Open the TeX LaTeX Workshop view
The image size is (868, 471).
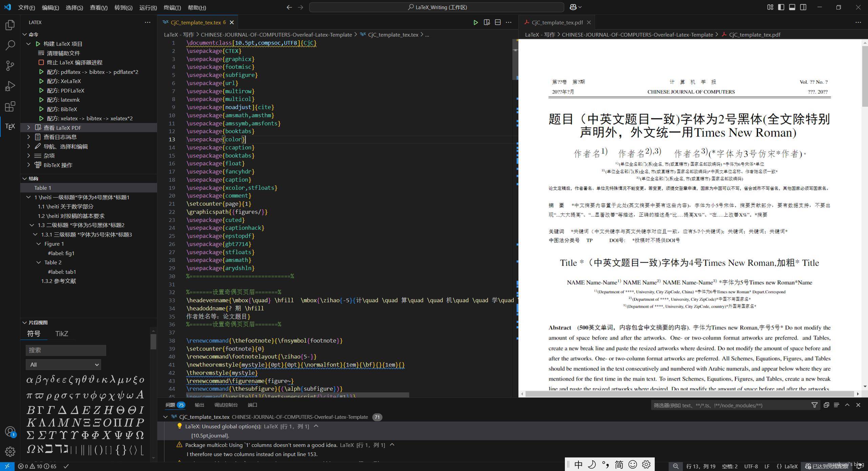[x=10, y=126]
